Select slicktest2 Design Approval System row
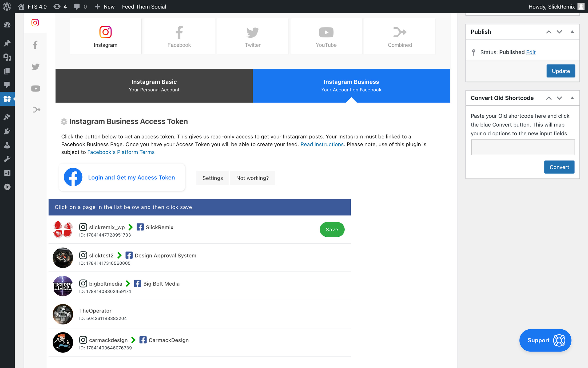 (x=199, y=258)
